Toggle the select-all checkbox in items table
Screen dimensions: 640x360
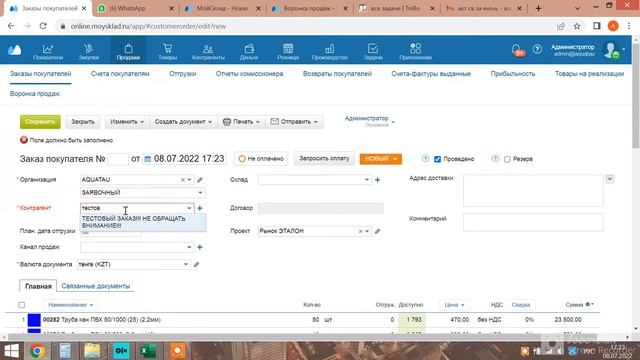point(22,305)
